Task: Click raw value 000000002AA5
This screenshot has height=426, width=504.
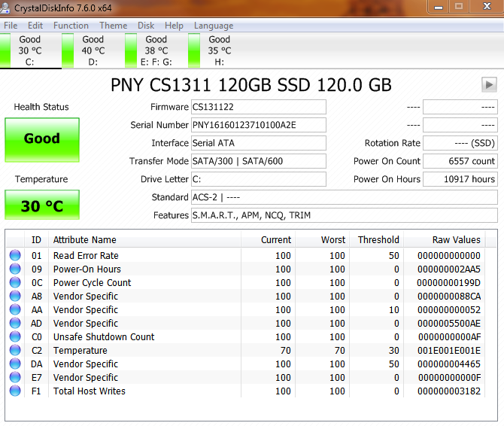Action: pyautogui.click(x=449, y=269)
